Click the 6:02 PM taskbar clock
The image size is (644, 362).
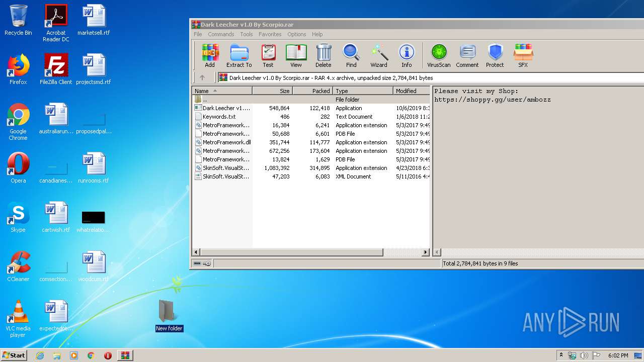tap(618, 355)
